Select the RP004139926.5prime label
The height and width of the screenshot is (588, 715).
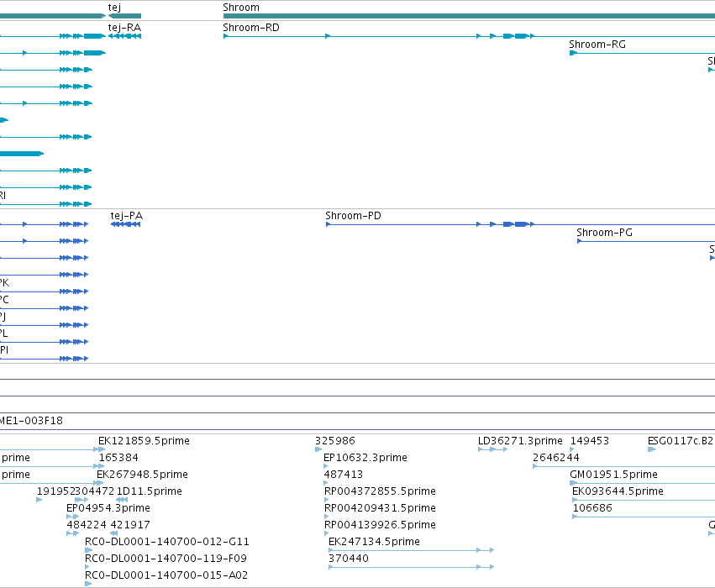(380, 525)
